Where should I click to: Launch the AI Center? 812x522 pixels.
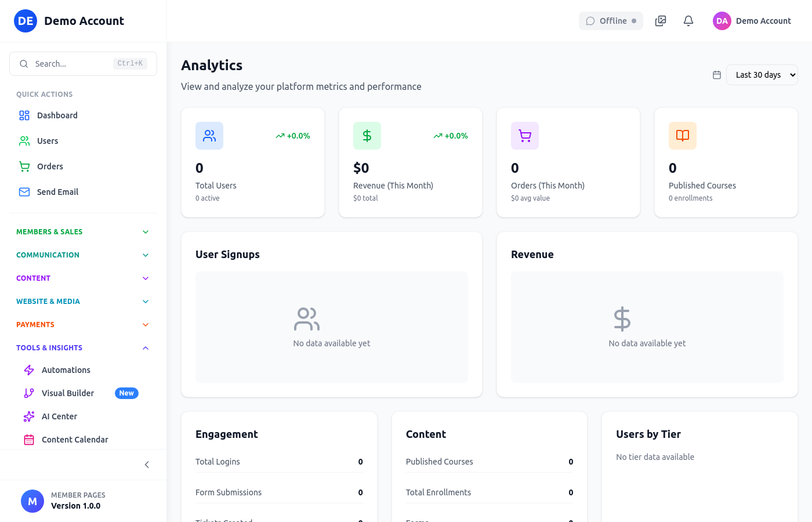click(x=59, y=416)
